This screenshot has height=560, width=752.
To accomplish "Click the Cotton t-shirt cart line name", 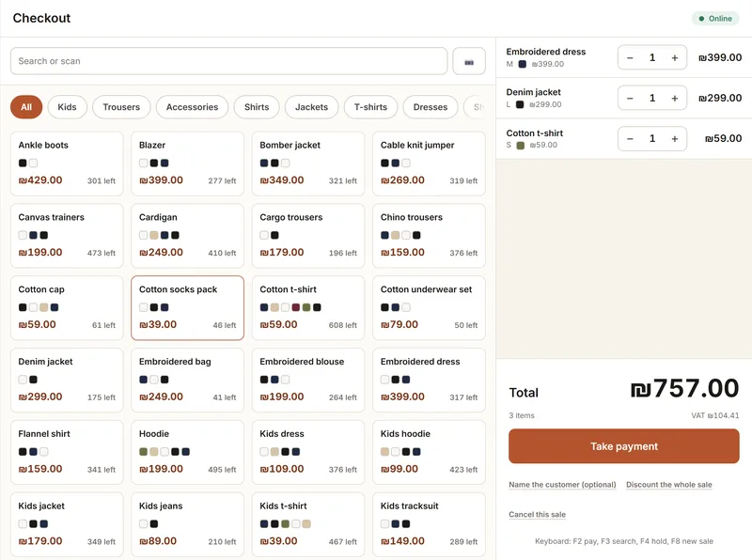I will pyautogui.click(x=534, y=132).
